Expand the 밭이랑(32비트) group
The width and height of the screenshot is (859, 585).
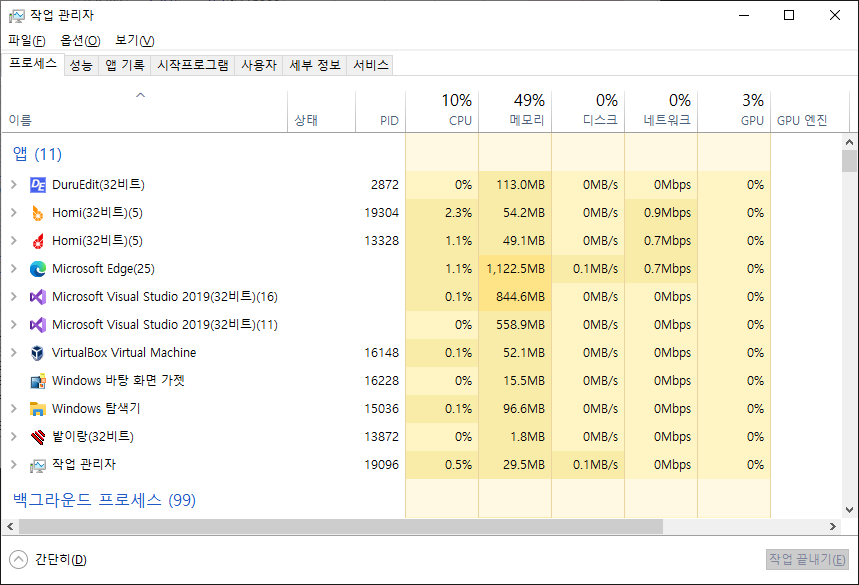(x=14, y=436)
